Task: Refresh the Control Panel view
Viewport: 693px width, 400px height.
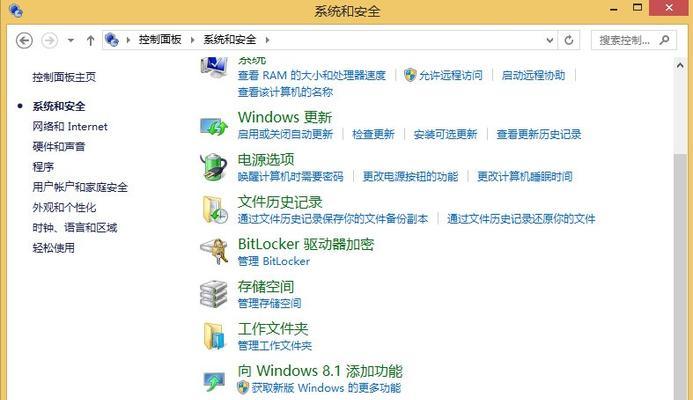Action: pos(569,40)
